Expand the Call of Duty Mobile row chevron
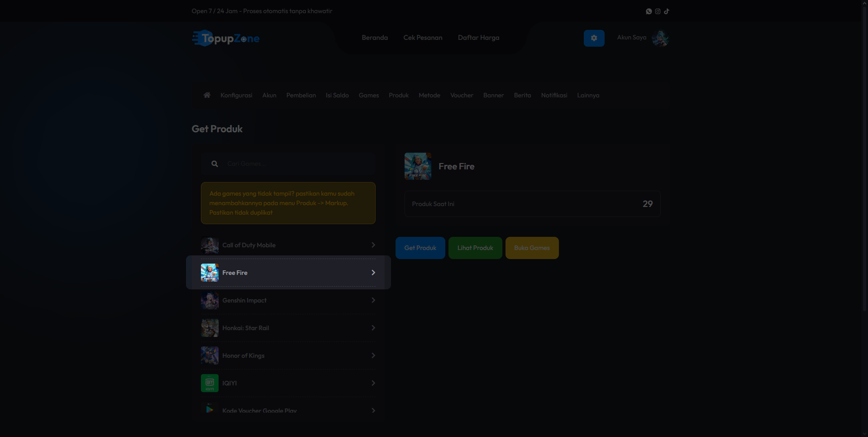The image size is (868, 437). pos(373,245)
